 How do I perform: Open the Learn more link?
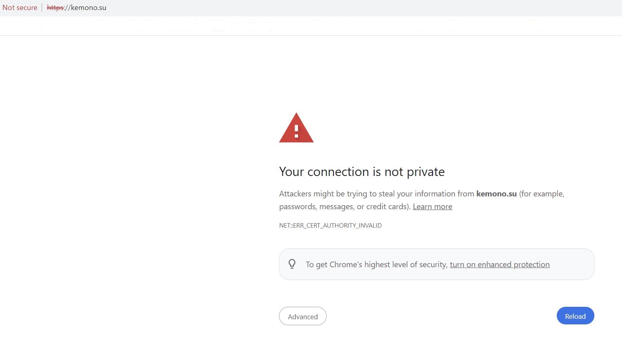(432, 206)
